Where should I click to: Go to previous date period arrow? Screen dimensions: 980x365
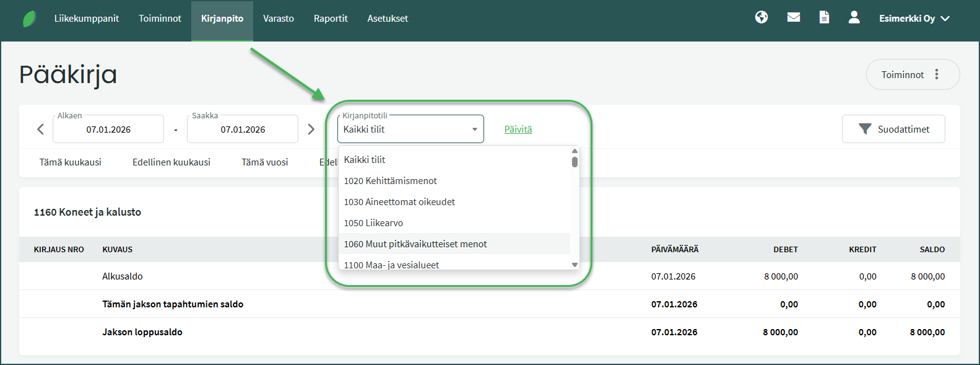pyautogui.click(x=41, y=129)
